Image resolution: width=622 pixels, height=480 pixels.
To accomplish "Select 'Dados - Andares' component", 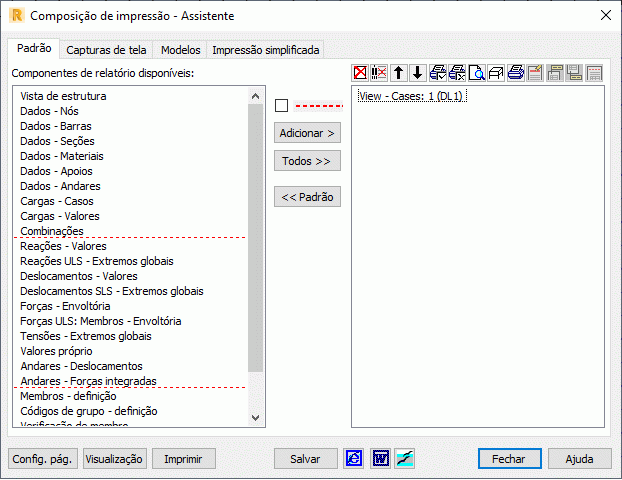I will coord(60,186).
